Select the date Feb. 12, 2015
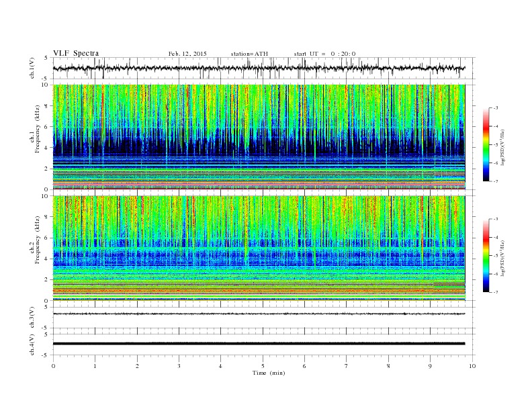Screen dimensions: 532x411 (x=187, y=54)
